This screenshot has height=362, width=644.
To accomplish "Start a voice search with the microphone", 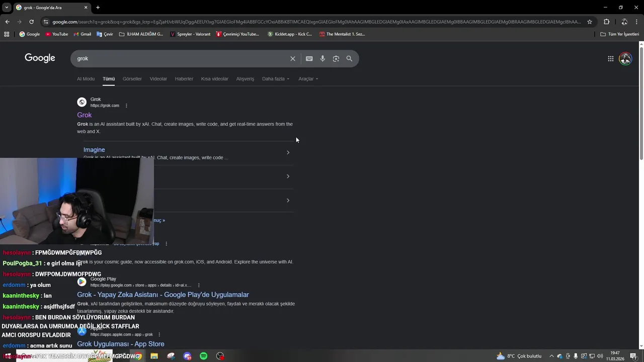I will (323, 59).
